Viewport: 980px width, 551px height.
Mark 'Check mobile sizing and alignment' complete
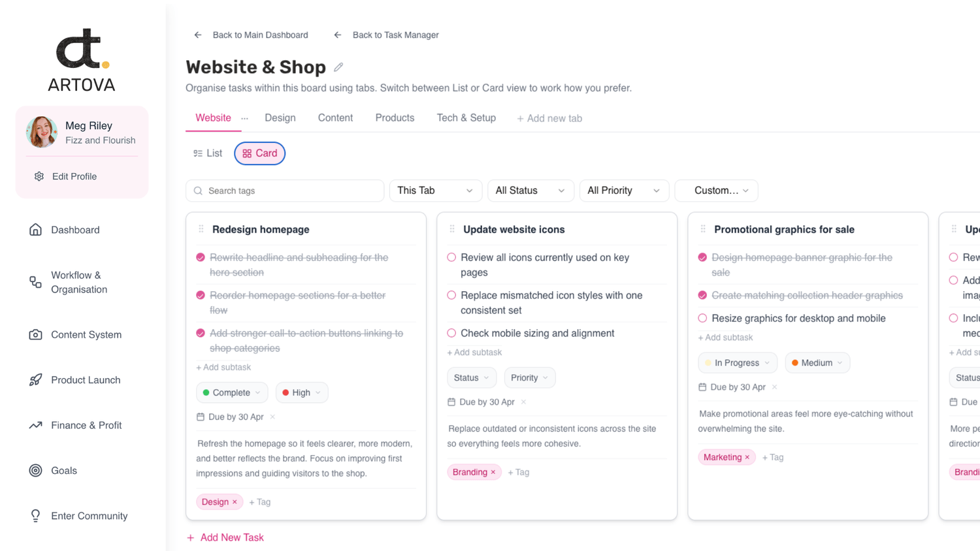(x=451, y=333)
